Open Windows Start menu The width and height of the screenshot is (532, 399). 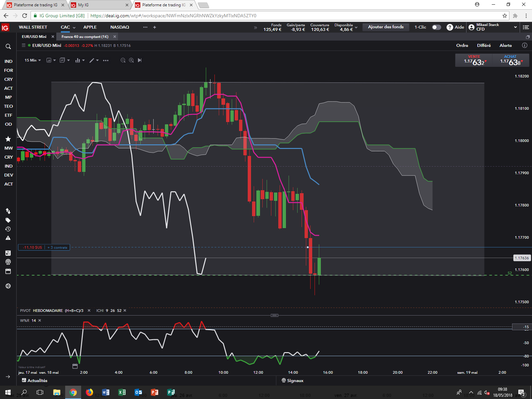coord(8,392)
